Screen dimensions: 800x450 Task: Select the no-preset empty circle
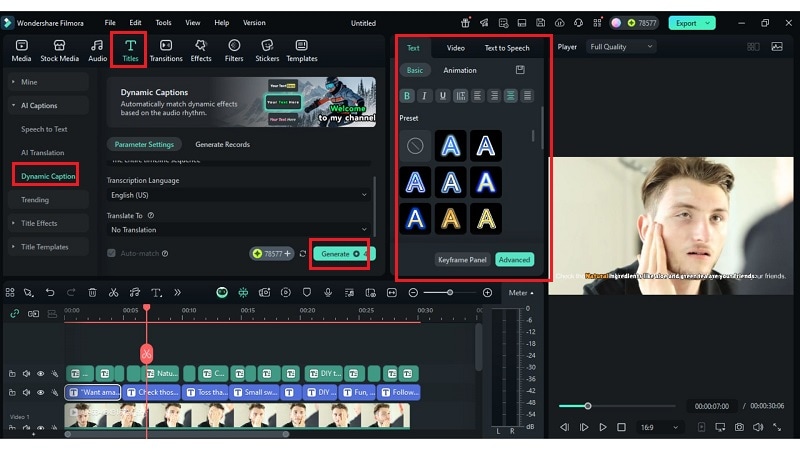415,146
